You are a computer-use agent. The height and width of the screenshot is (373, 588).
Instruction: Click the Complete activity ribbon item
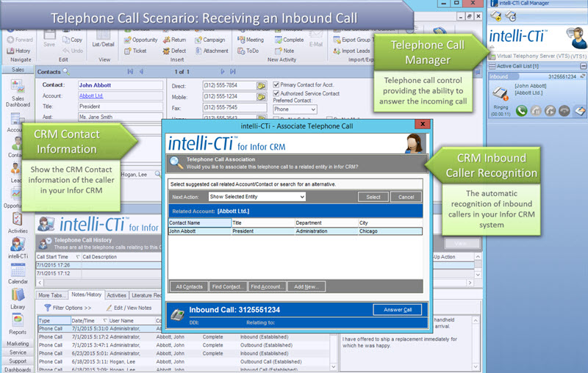click(x=289, y=40)
